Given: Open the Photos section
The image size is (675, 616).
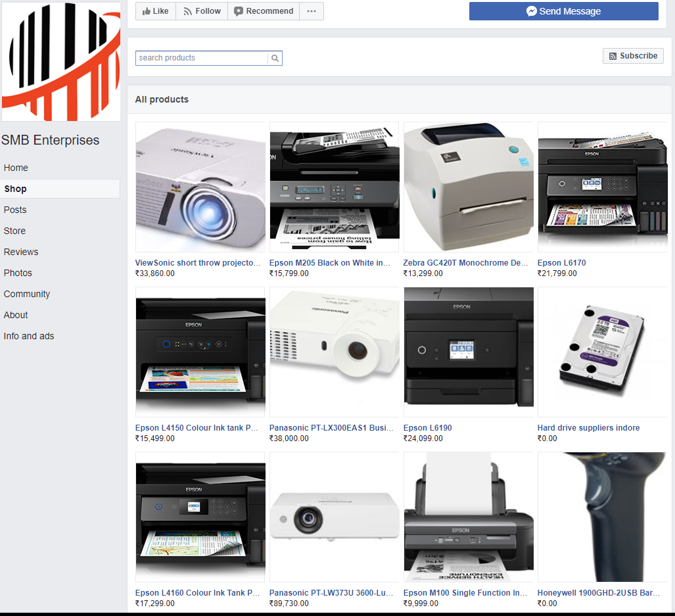Looking at the screenshot, I should [x=18, y=273].
